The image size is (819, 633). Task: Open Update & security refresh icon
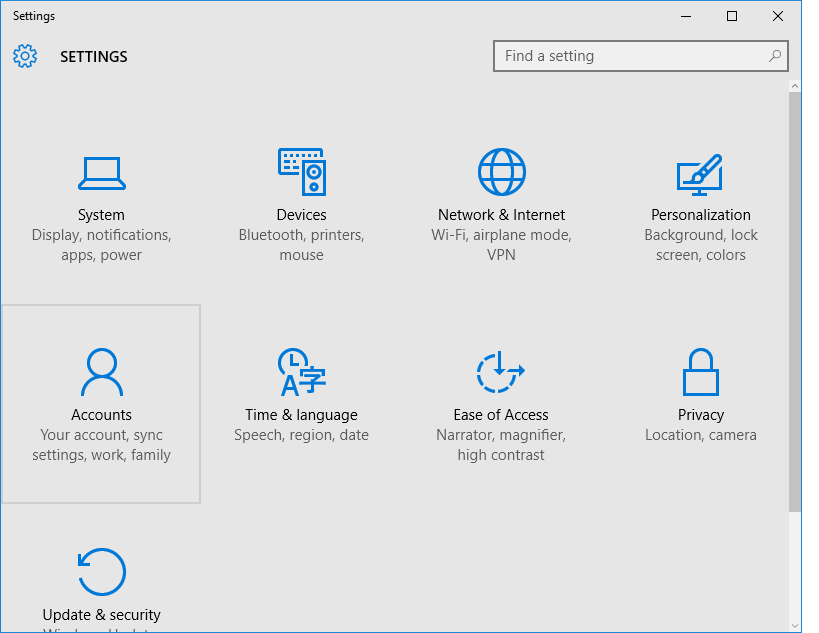[102, 572]
